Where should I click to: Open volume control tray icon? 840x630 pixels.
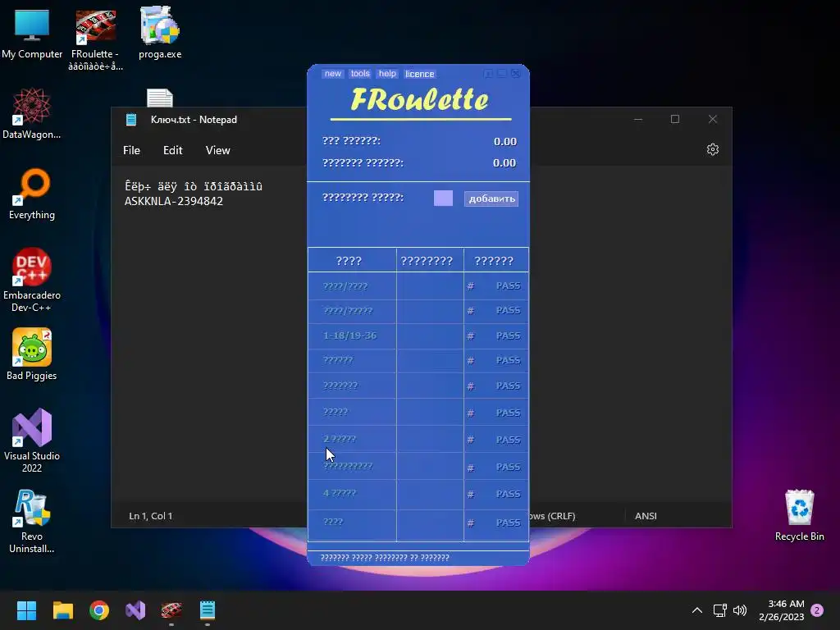click(x=740, y=610)
